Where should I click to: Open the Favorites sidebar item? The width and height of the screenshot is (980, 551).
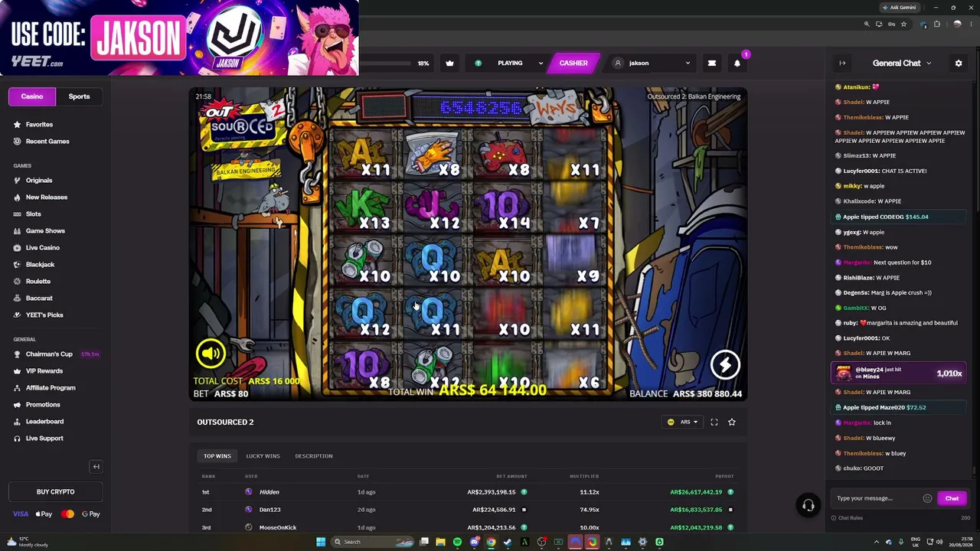[x=39, y=125]
